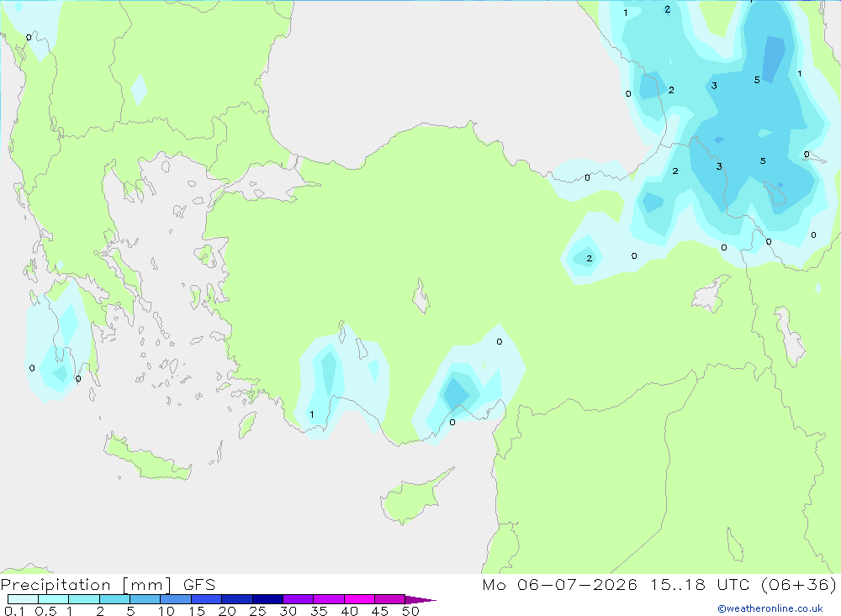Click the above-50 mm arrow tip of legend
This screenshot has width=841, height=616.
(420, 599)
